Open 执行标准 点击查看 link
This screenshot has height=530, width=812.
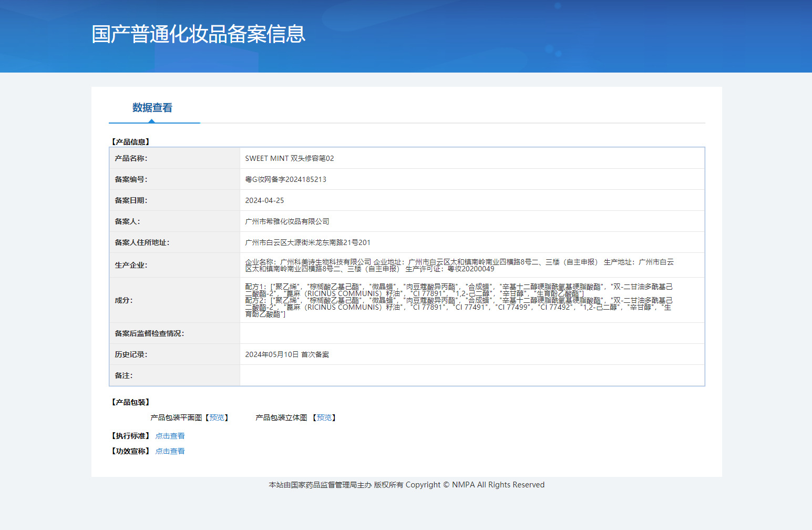click(x=170, y=436)
